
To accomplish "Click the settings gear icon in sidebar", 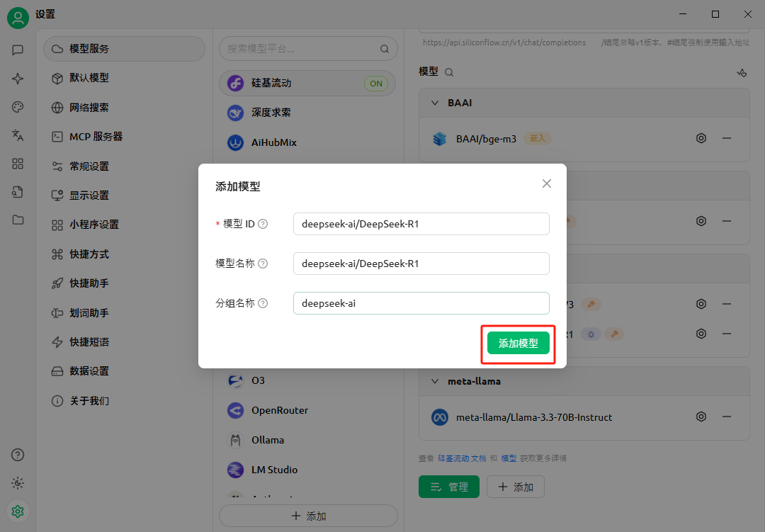I will pos(18,511).
